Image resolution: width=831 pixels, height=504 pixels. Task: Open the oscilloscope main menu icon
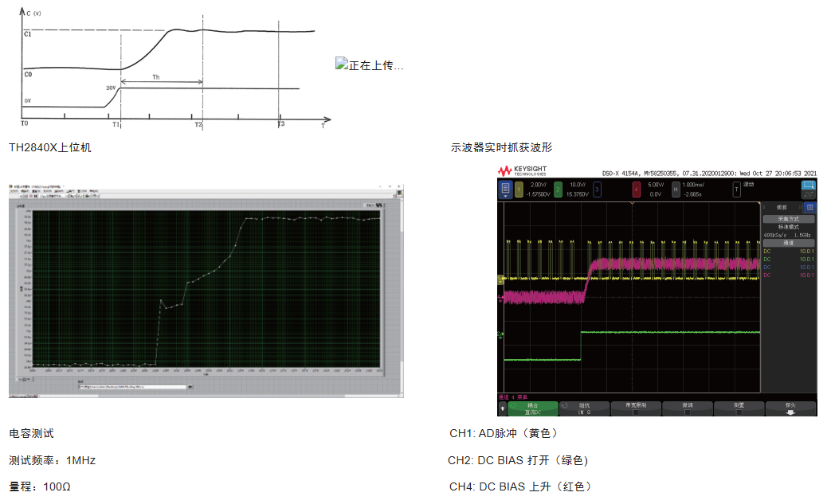[506, 189]
